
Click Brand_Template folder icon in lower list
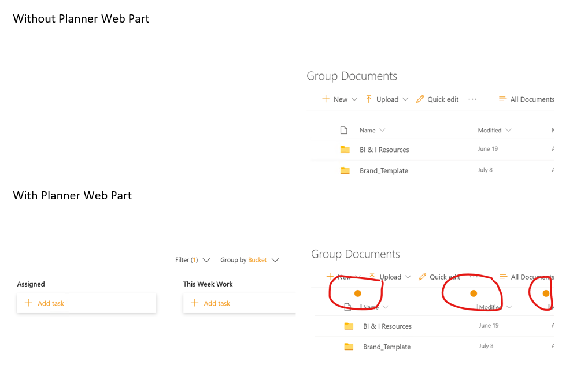[x=349, y=347]
